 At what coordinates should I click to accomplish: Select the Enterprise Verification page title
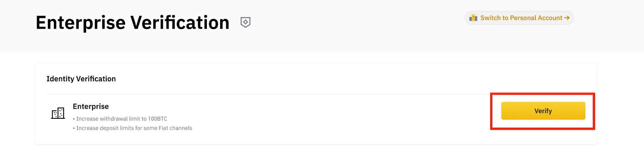(132, 23)
